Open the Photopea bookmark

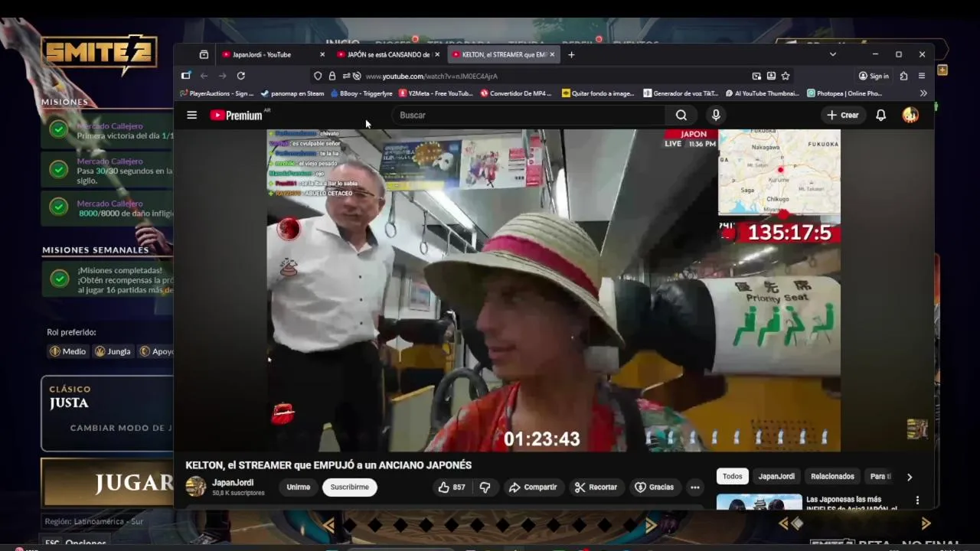pyautogui.click(x=844, y=93)
